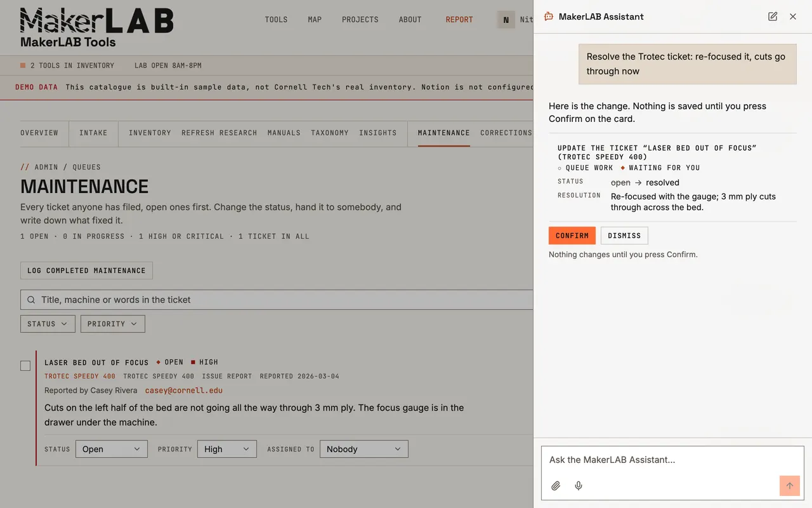
Task: Switch to the Refresh Research tab
Action: click(219, 133)
